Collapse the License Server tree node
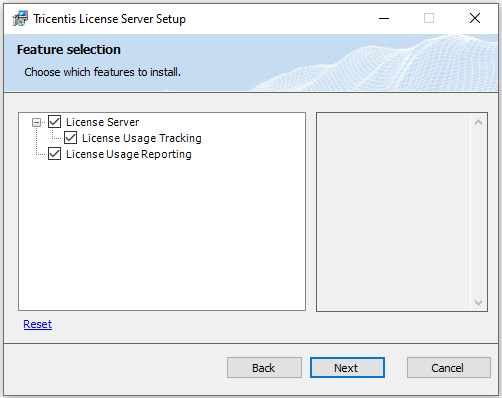 point(36,122)
